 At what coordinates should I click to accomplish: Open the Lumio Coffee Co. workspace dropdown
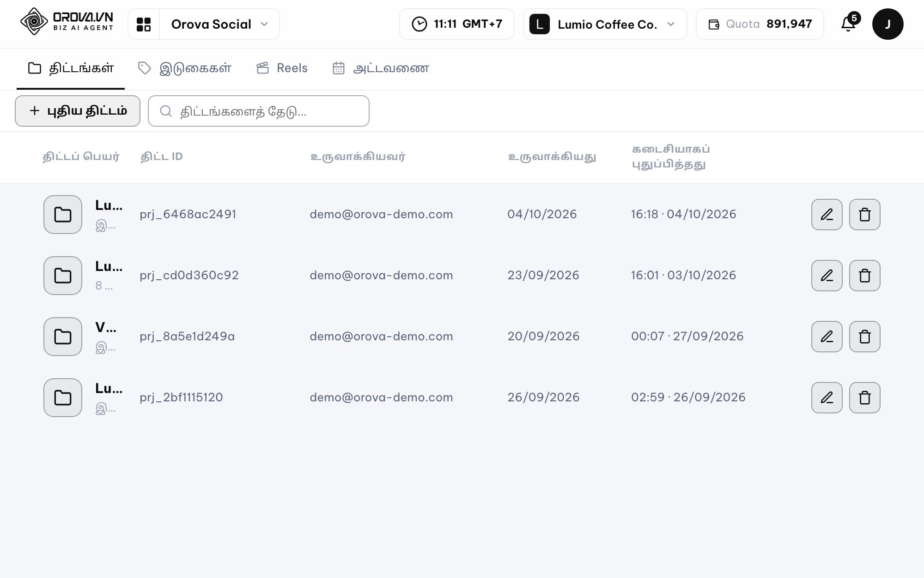tap(605, 24)
